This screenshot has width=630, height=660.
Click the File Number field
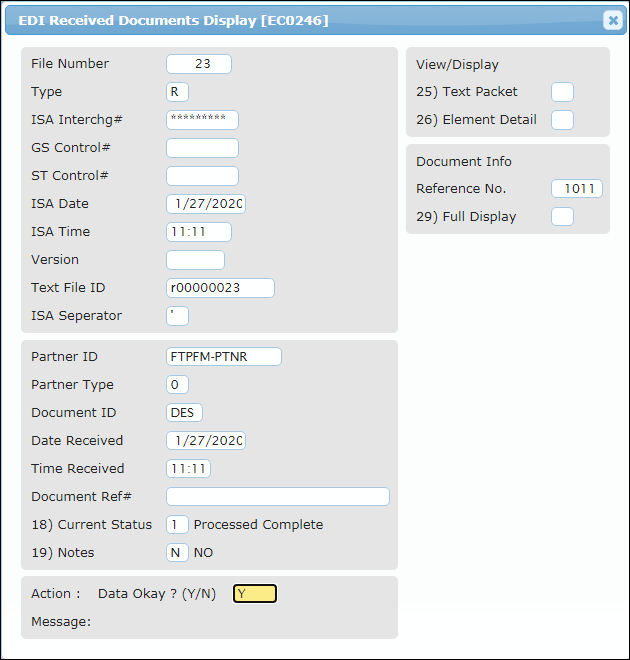(199, 64)
